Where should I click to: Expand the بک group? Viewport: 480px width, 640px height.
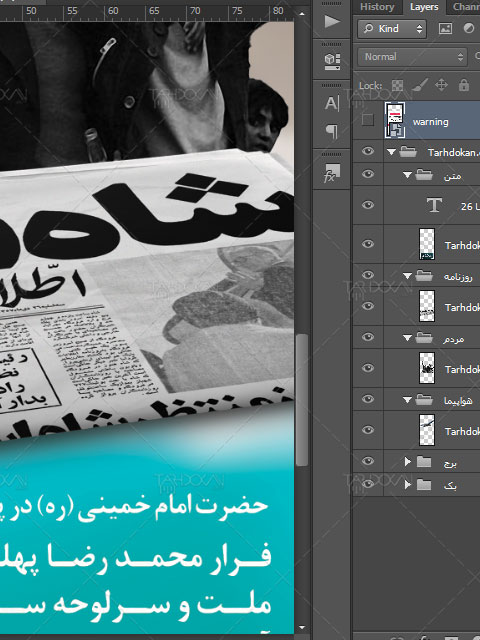pos(407,484)
